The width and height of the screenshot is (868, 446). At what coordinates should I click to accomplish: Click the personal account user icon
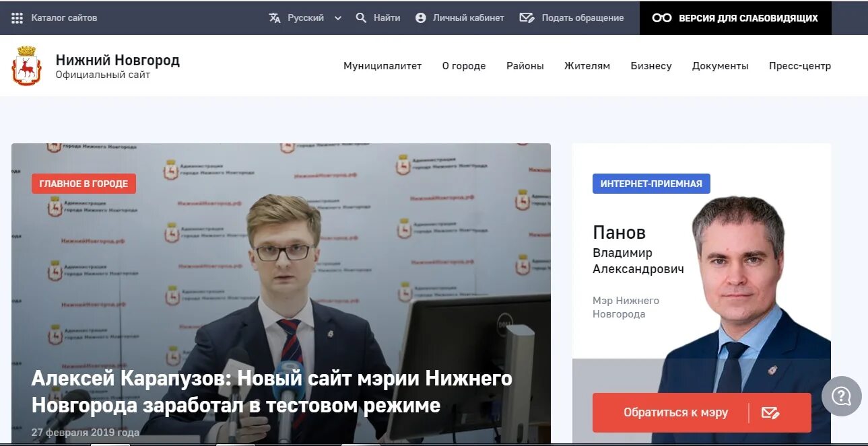click(x=421, y=18)
